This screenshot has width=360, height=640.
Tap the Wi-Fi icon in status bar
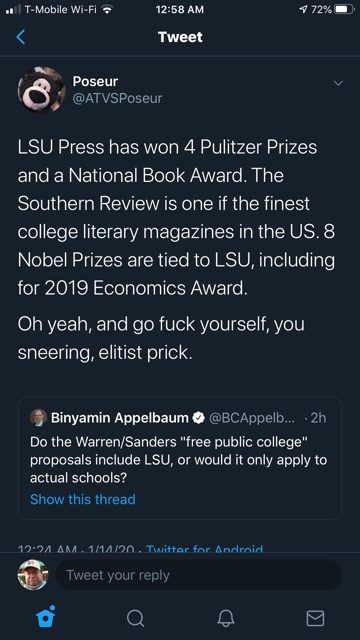(107, 9)
